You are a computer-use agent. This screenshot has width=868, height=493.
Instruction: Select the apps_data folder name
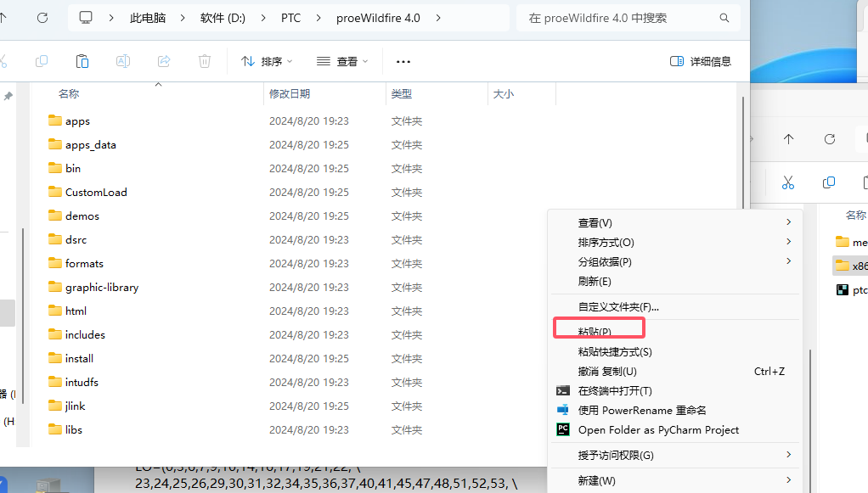(x=91, y=145)
